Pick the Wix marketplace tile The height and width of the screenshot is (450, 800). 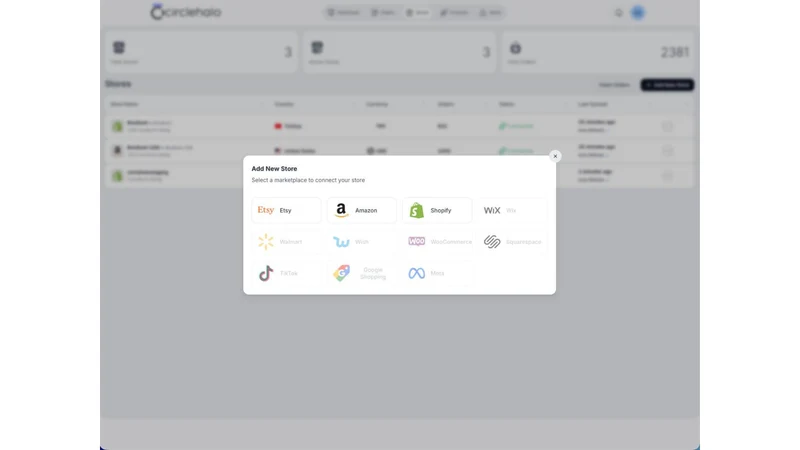513,210
